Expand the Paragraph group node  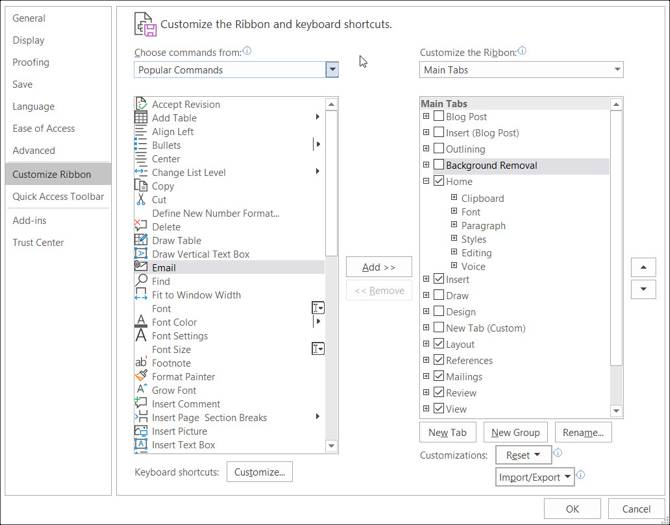[x=454, y=225]
